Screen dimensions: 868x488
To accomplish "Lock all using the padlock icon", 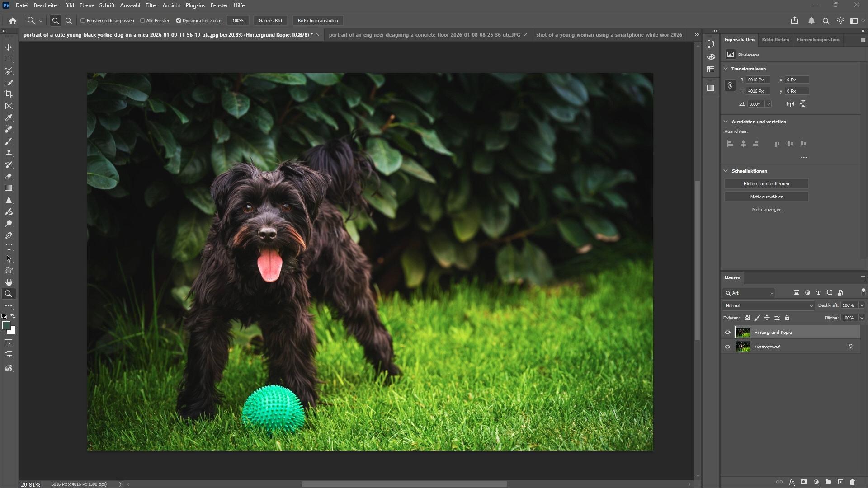I will point(787,318).
